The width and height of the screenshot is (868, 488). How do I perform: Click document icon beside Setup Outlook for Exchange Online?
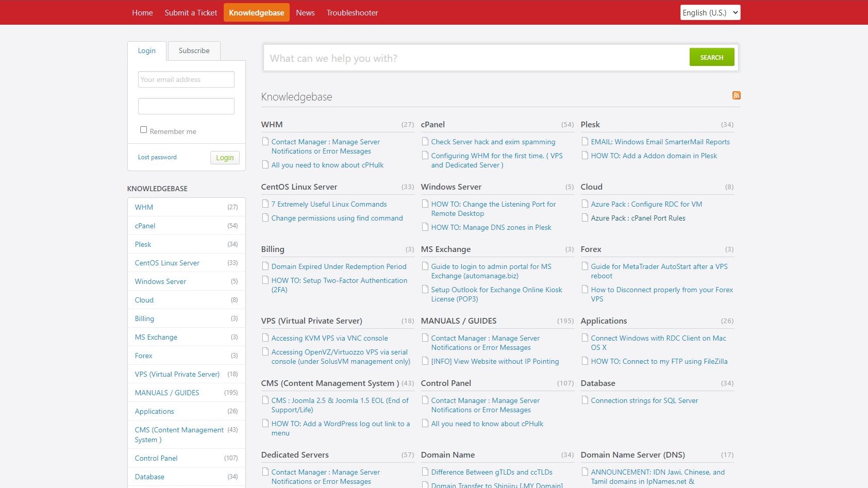point(425,290)
